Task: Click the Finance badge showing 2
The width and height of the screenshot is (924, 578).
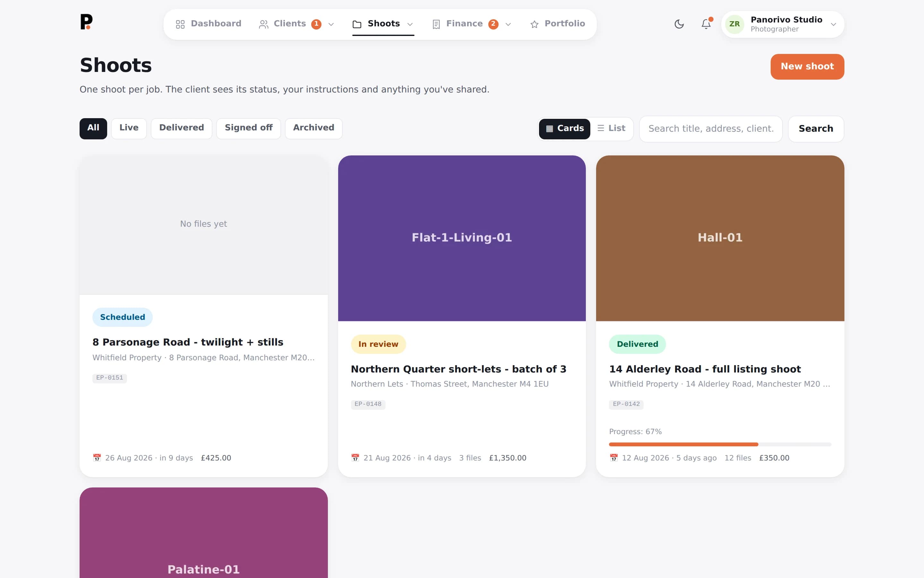Action: coord(493,24)
